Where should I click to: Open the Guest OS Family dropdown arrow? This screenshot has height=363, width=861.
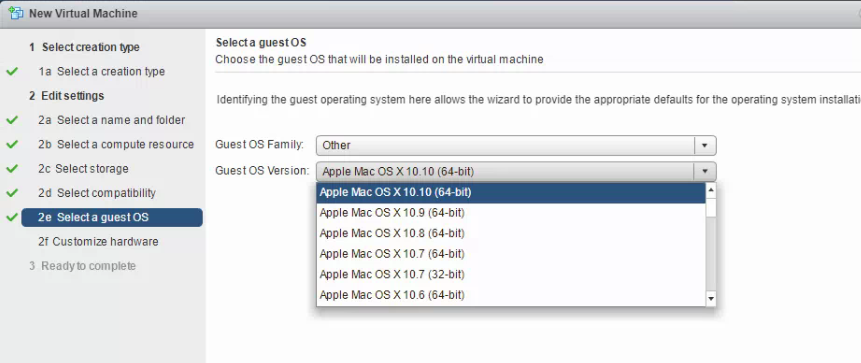tap(705, 146)
